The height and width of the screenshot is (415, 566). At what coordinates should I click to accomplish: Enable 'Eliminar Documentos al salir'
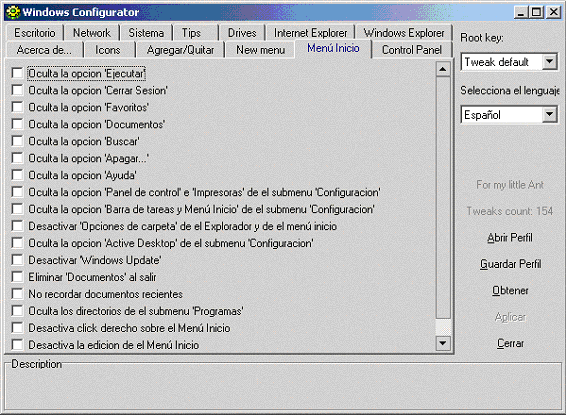[x=17, y=277]
